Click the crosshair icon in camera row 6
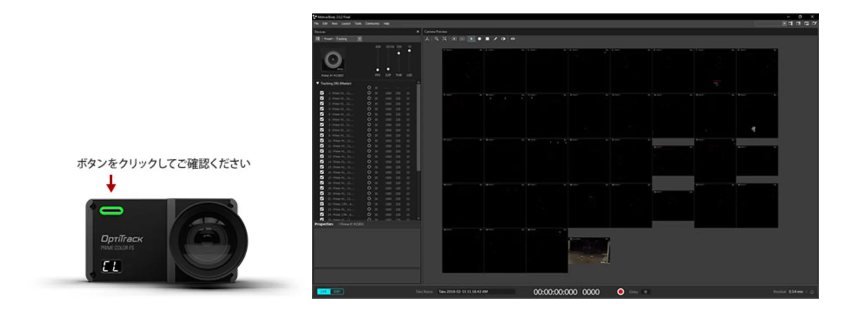The width and height of the screenshot is (868, 313). point(369,119)
